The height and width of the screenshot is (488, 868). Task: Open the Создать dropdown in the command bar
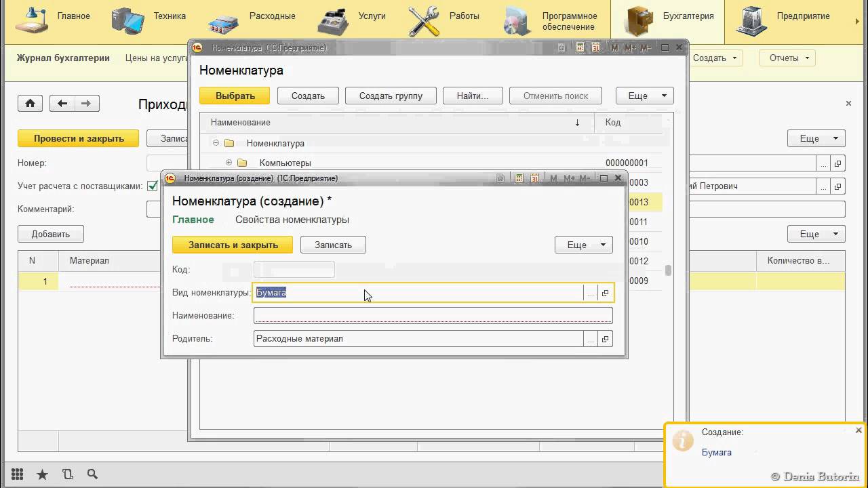point(715,58)
